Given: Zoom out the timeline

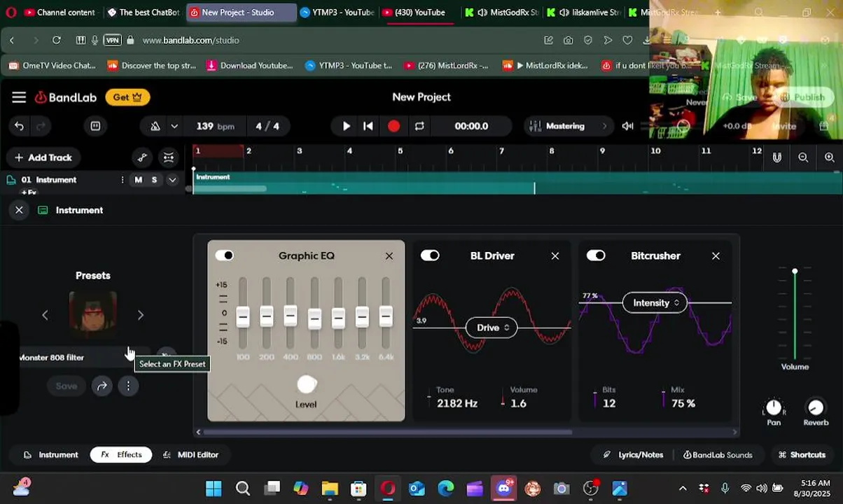Looking at the screenshot, I should pyautogui.click(x=803, y=157).
